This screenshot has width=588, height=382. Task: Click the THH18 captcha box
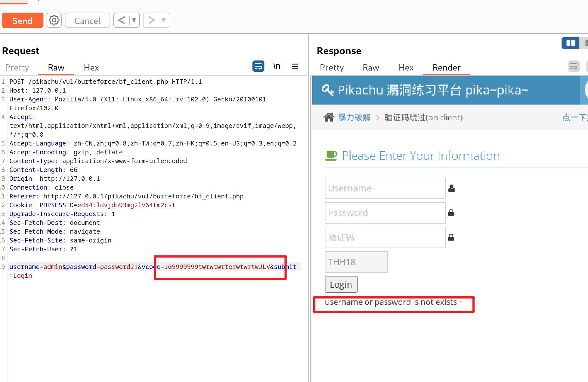[x=356, y=262]
